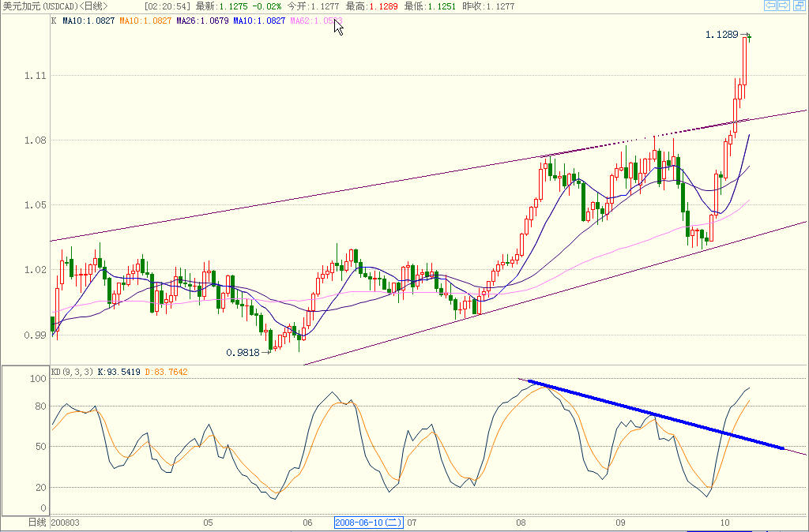Click the open price 今开:1.1277
Screen dimensions: 809x532
313,6
